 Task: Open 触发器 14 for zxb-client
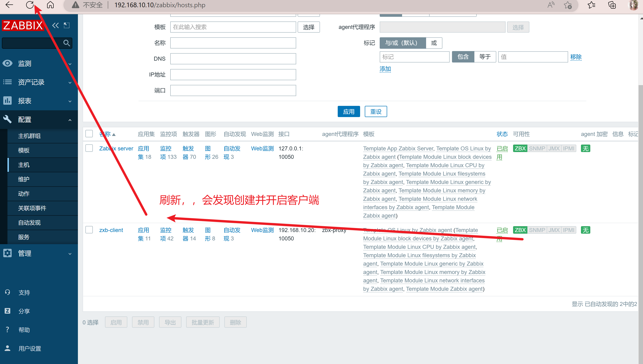(189, 234)
